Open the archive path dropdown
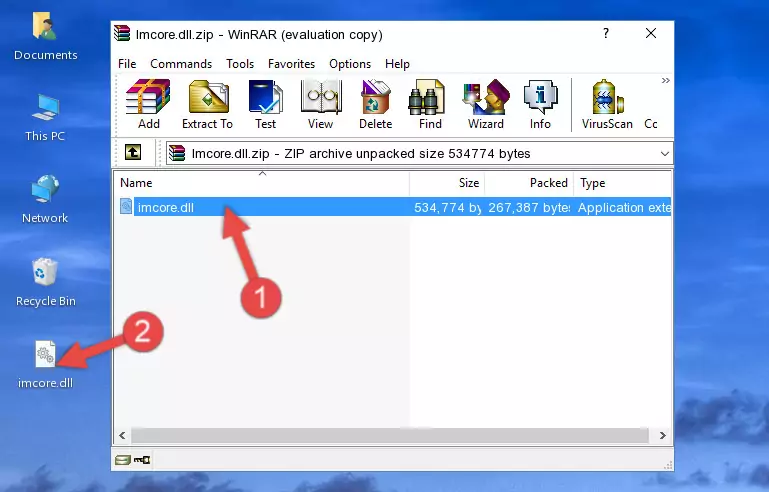Viewport: 769px width, 492px height. pyautogui.click(x=665, y=154)
